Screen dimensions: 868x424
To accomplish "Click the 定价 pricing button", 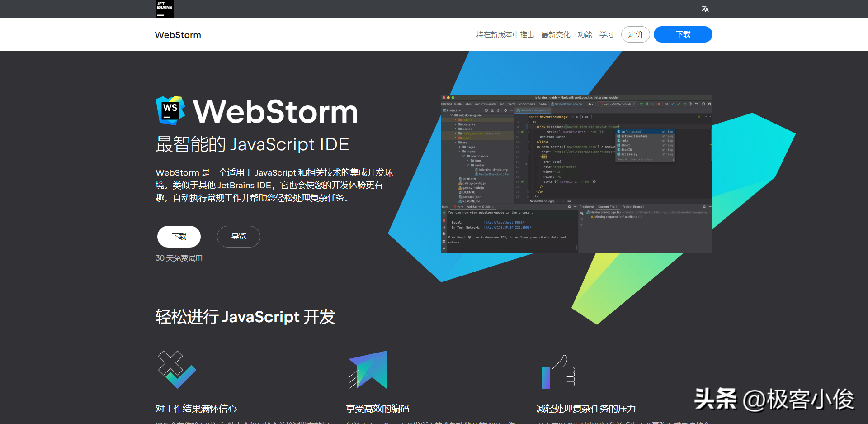I will click(636, 34).
